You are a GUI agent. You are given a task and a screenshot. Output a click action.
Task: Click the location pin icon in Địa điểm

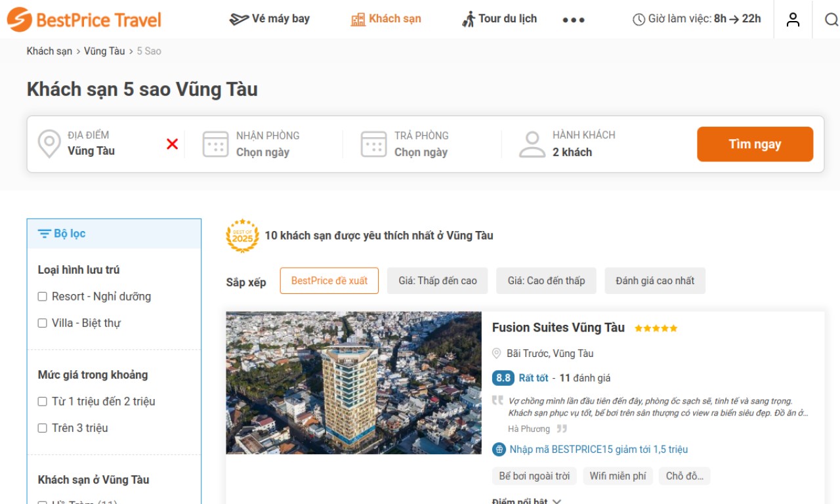(49, 144)
